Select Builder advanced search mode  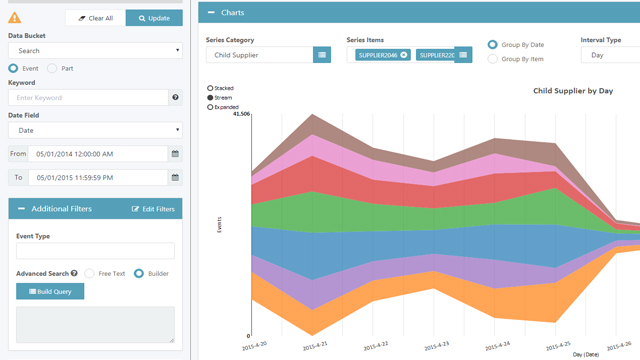139,273
